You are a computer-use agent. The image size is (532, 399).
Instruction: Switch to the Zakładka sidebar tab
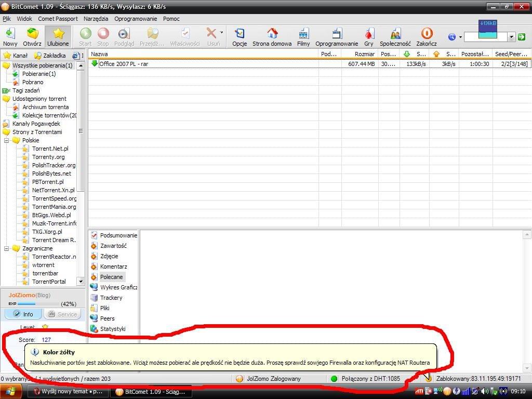coord(50,55)
